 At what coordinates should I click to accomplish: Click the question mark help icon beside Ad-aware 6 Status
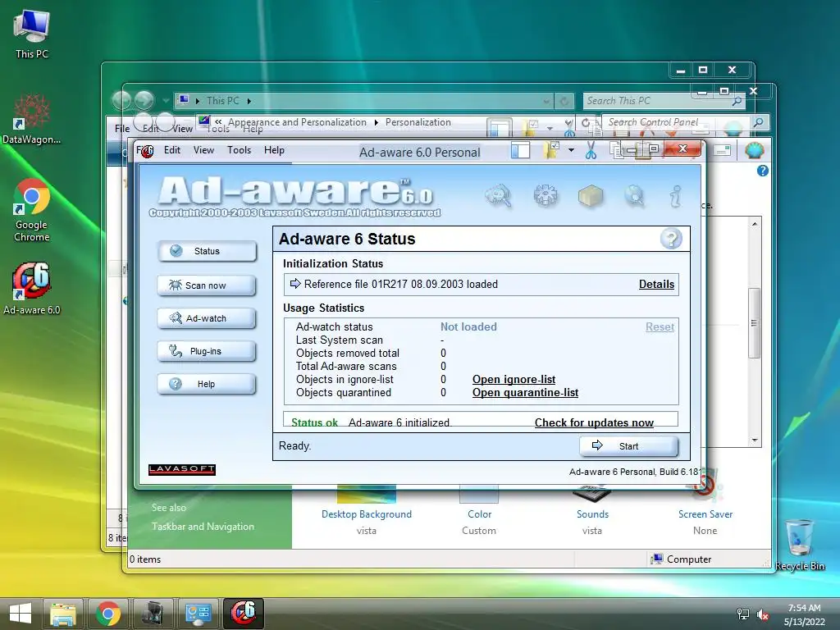point(671,239)
